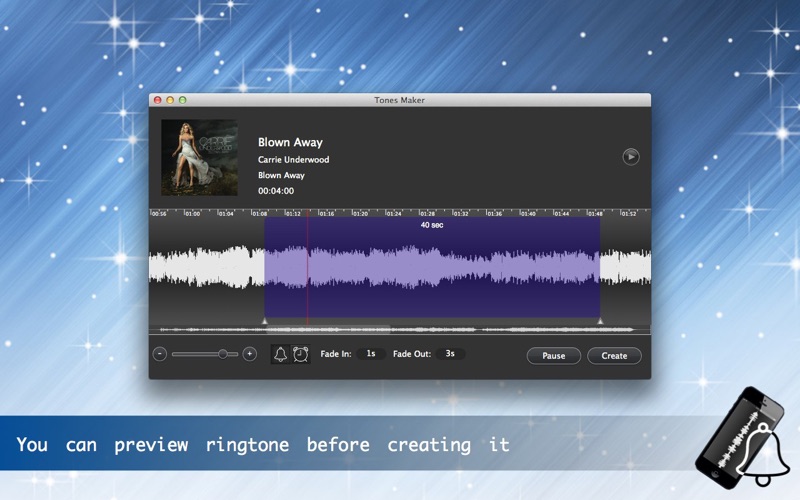
Task: Open the Fade Out duration selector
Action: click(450, 354)
